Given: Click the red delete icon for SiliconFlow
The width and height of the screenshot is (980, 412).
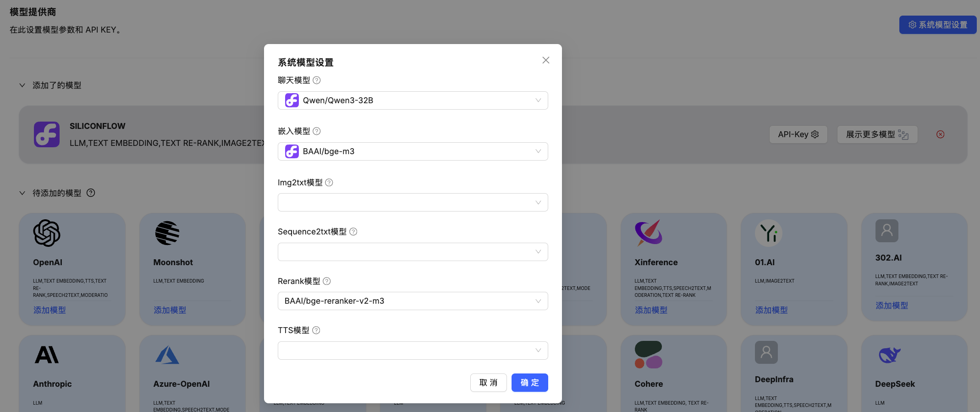Looking at the screenshot, I should 940,134.
